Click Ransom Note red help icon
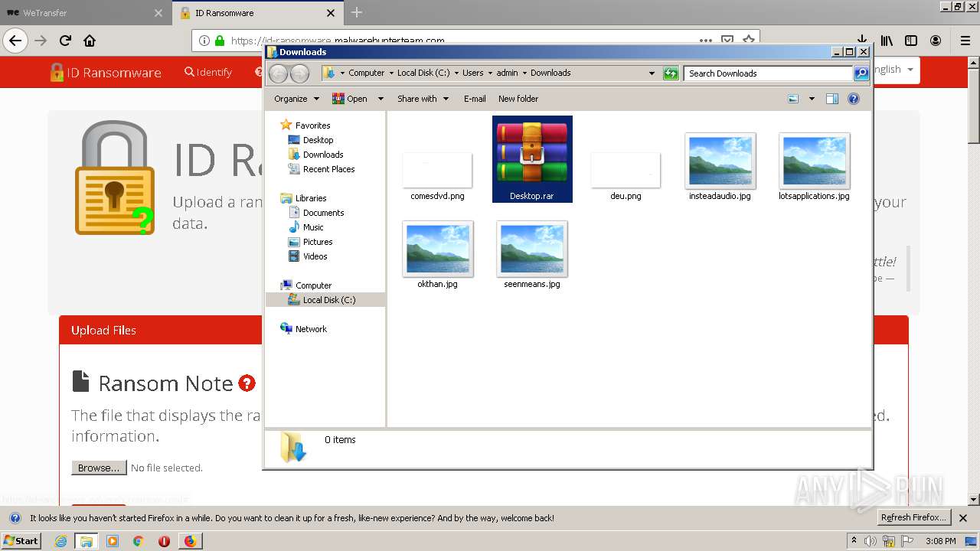 [x=247, y=383]
